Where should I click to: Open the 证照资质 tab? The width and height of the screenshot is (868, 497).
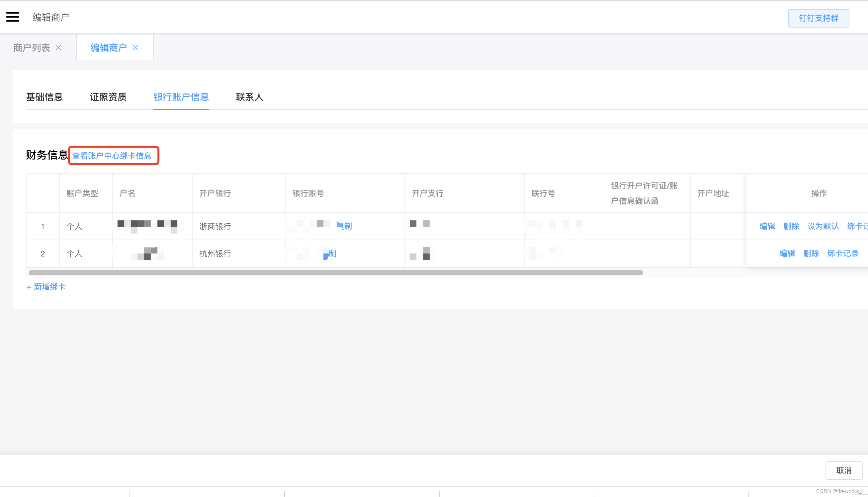108,97
